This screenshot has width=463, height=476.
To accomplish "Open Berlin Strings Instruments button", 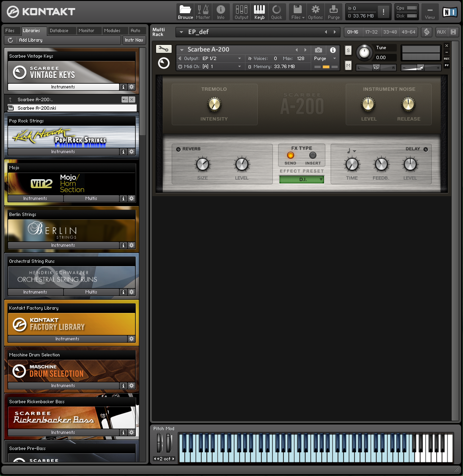I will pyautogui.click(x=63, y=245).
